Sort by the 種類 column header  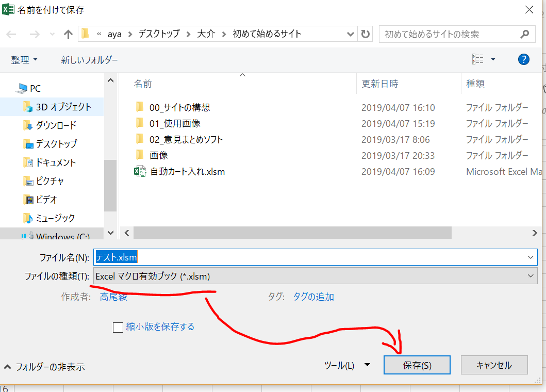tap(475, 84)
